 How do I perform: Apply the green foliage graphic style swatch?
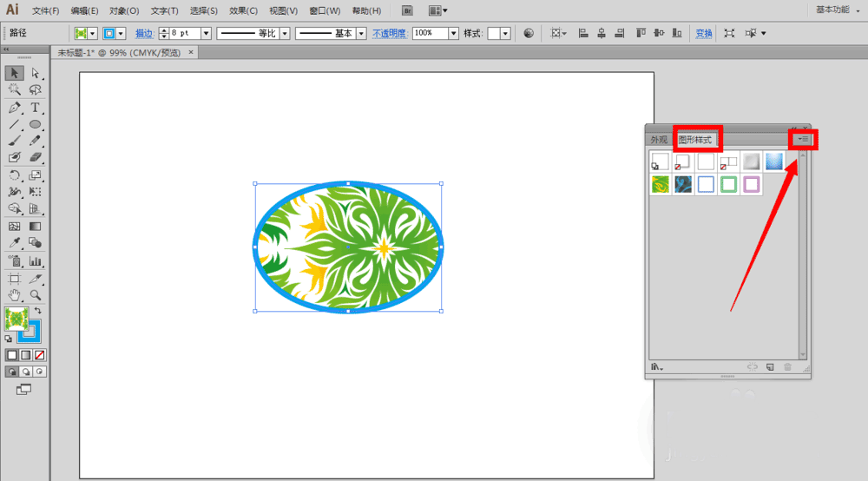[x=661, y=184]
